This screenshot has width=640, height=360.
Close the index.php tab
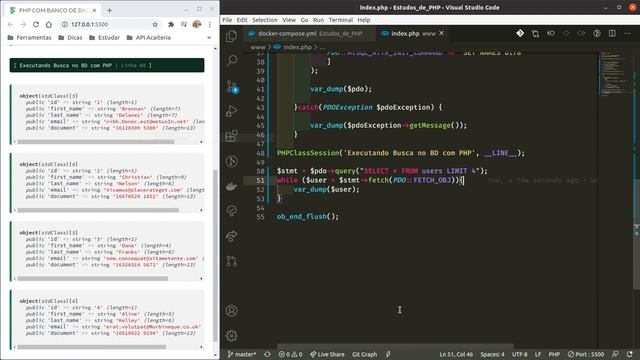tap(441, 33)
